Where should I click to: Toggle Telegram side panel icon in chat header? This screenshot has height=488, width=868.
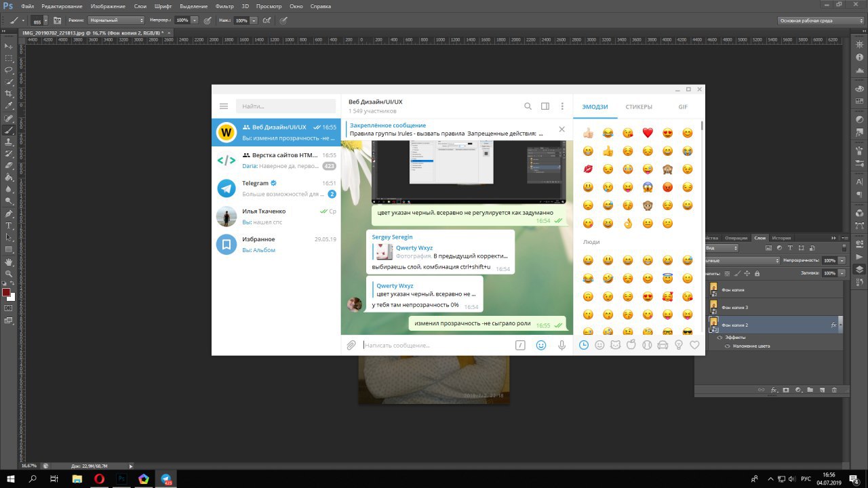coord(545,106)
